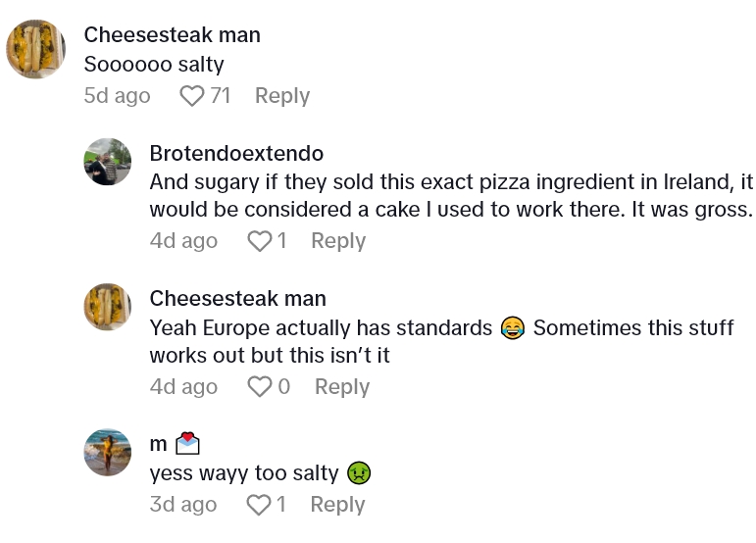Reply to Brotendoextendo's comment
This screenshot has width=756, height=543.
[x=337, y=241]
